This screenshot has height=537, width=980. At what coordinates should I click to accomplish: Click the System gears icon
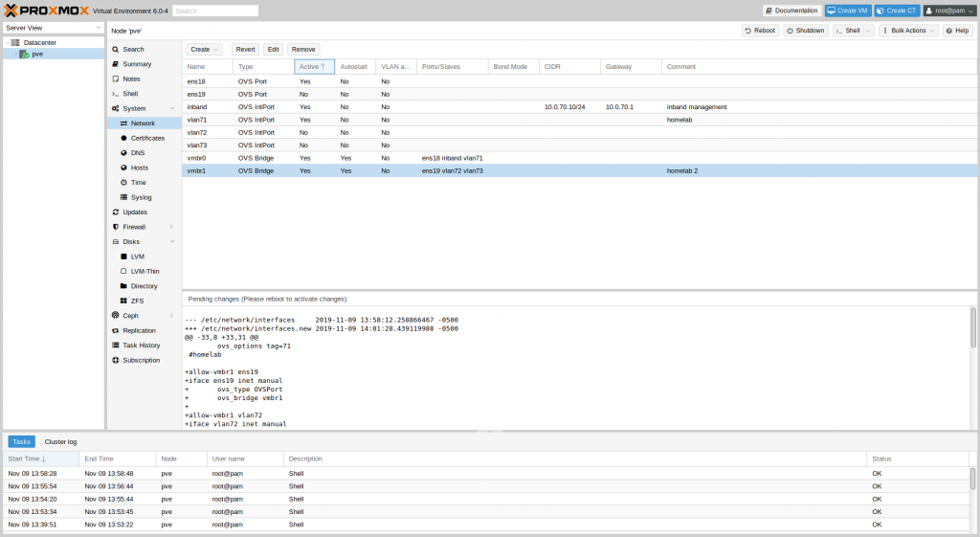[116, 109]
